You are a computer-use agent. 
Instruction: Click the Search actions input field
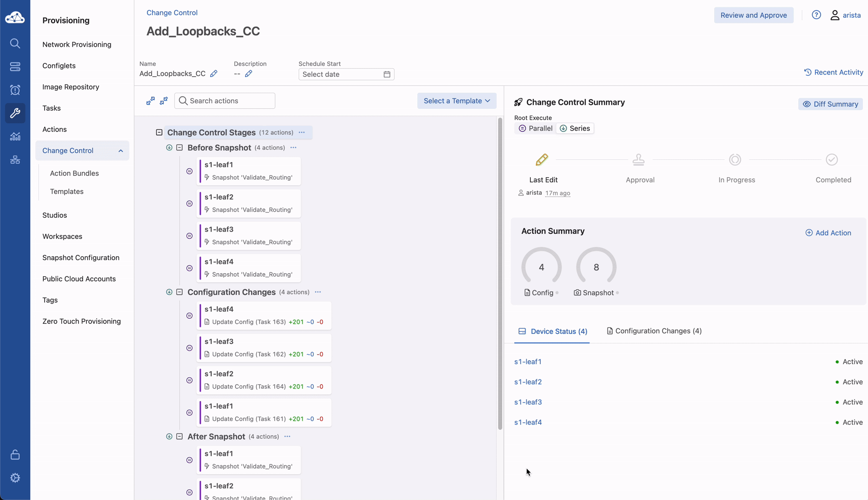point(230,101)
